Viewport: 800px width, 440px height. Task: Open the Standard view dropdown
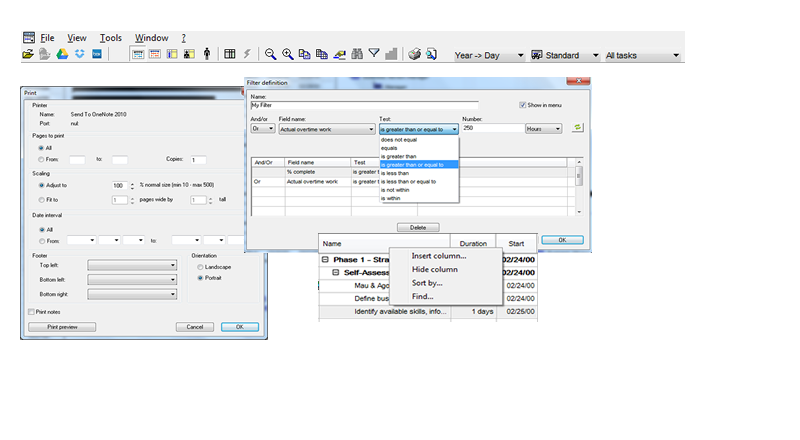564,55
